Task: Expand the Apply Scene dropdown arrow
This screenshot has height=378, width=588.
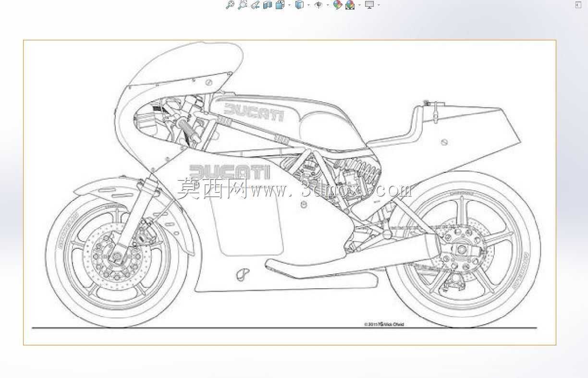Action: click(x=359, y=5)
